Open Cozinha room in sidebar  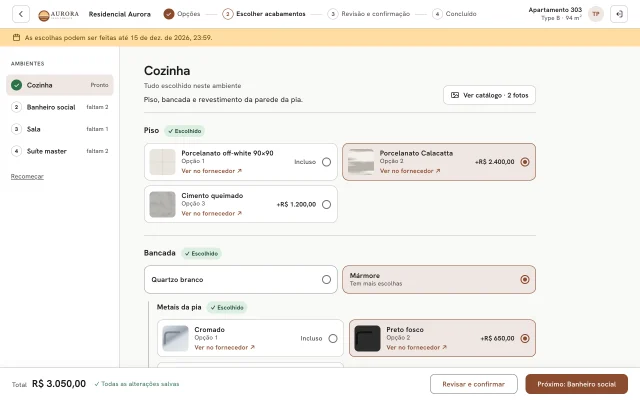pos(60,85)
